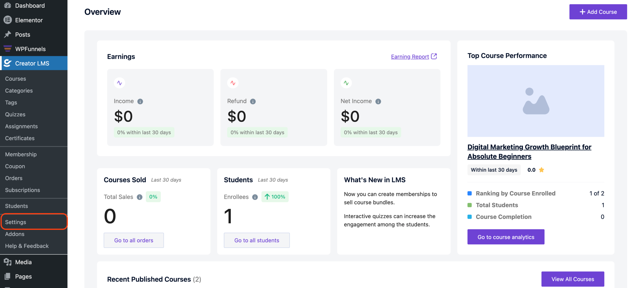Click the Elementor sidebar icon
644x288 pixels.
click(x=8, y=20)
